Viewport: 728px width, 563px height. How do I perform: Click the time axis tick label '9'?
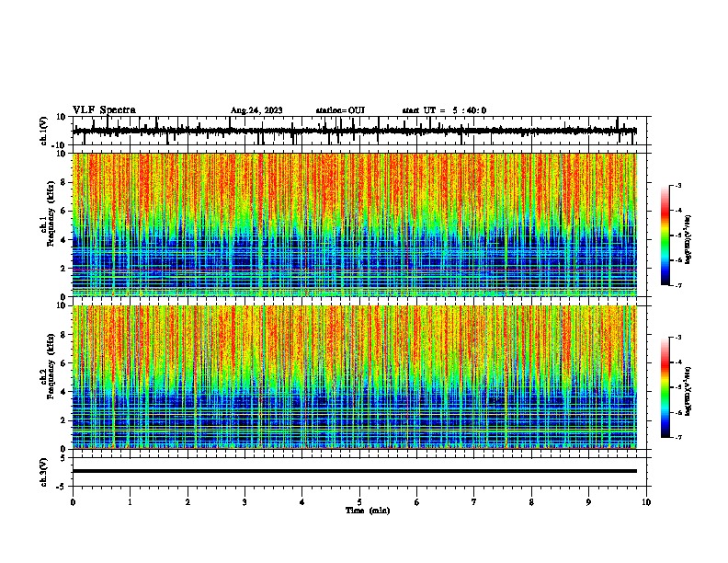coord(588,502)
